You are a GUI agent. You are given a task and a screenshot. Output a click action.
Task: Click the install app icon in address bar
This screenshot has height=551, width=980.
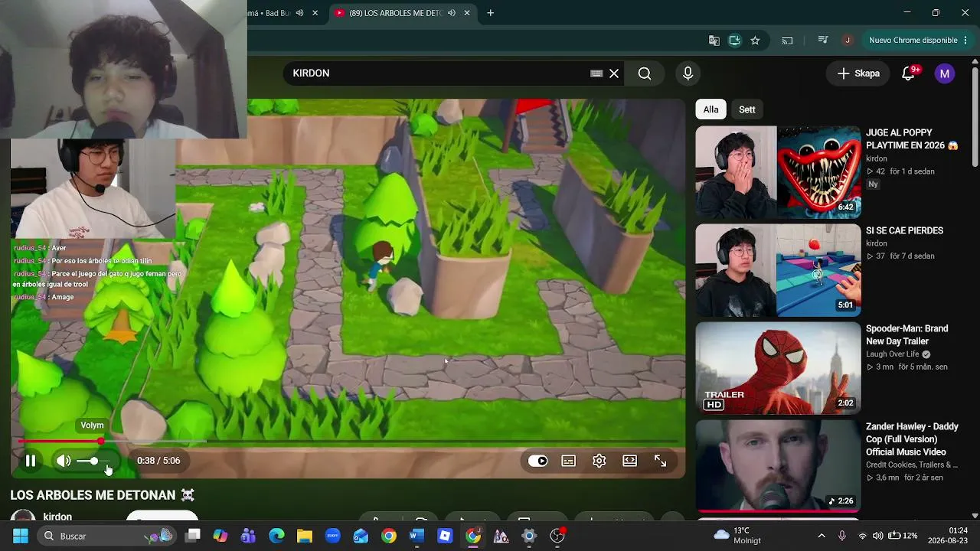pos(734,41)
